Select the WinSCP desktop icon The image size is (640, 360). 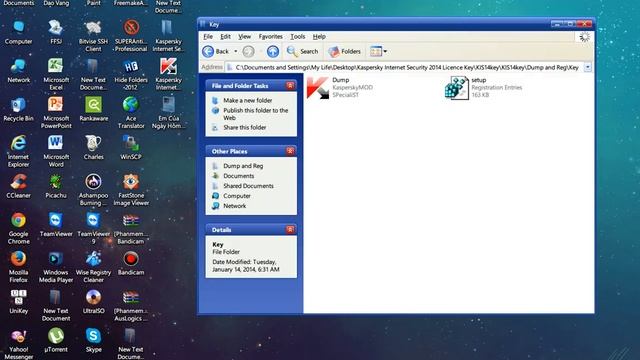[131, 148]
